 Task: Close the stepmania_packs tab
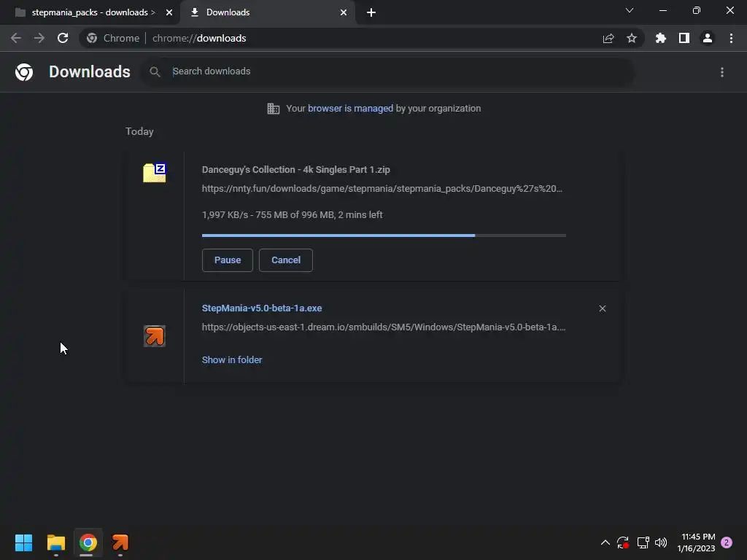[x=169, y=12]
